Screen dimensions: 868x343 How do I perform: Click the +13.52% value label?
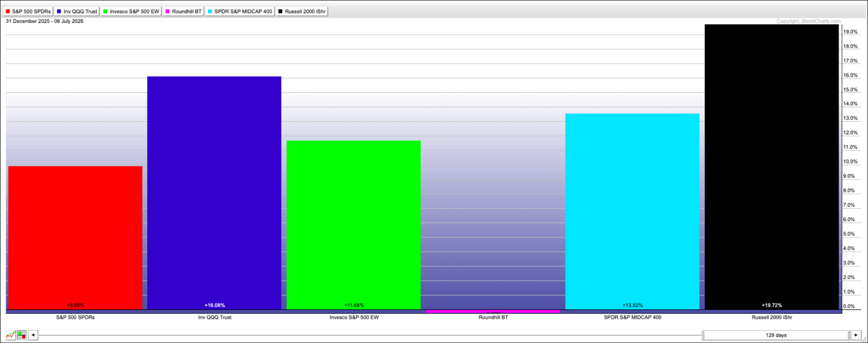click(x=633, y=305)
